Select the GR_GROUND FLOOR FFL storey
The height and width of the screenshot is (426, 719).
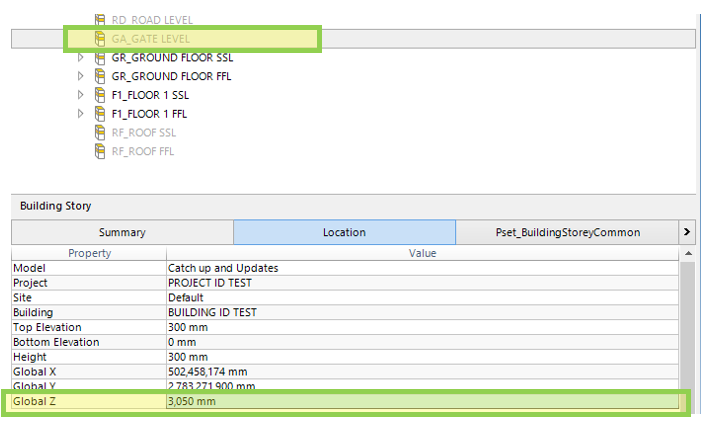[171, 77]
